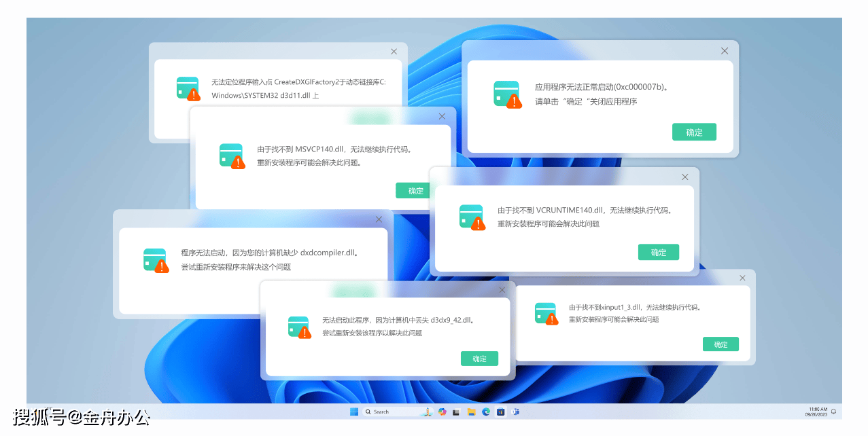The width and height of the screenshot is (868, 436).
Task: Click text mentioning dxdcompiler.dll missing
Action: (x=270, y=253)
